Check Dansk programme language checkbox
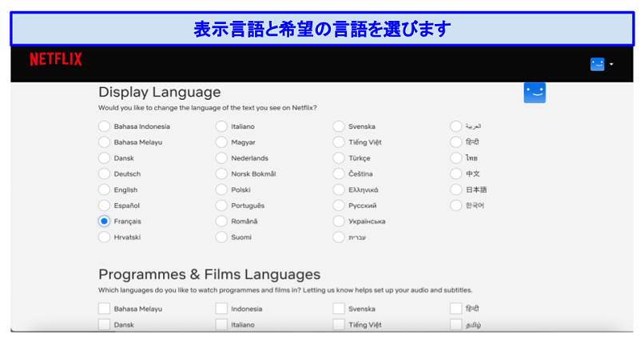The width and height of the screenshot is (644, 362). click(105, 324)
